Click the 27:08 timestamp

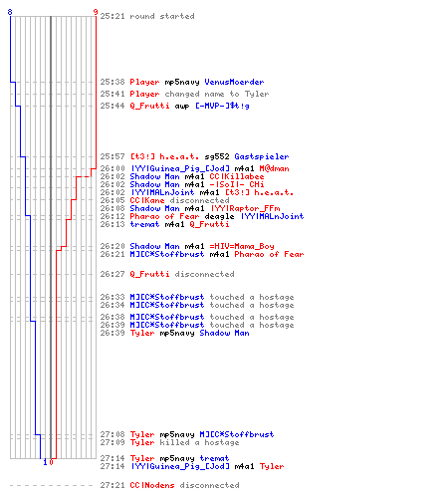(x=112, y=434)
